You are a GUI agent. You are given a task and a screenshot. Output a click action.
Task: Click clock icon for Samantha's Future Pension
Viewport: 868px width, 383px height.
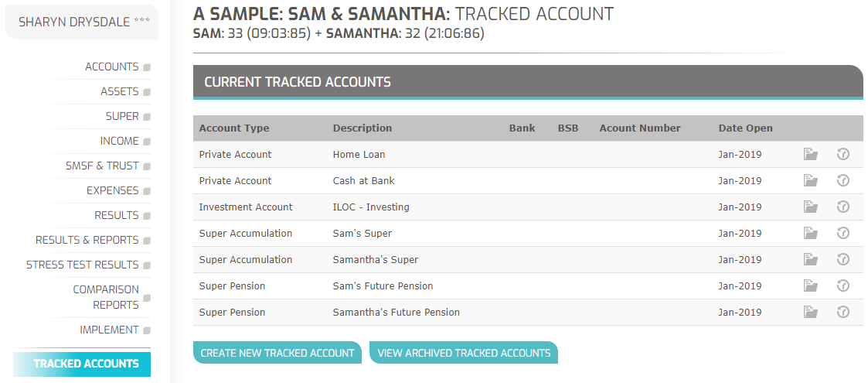click(842, 312)
